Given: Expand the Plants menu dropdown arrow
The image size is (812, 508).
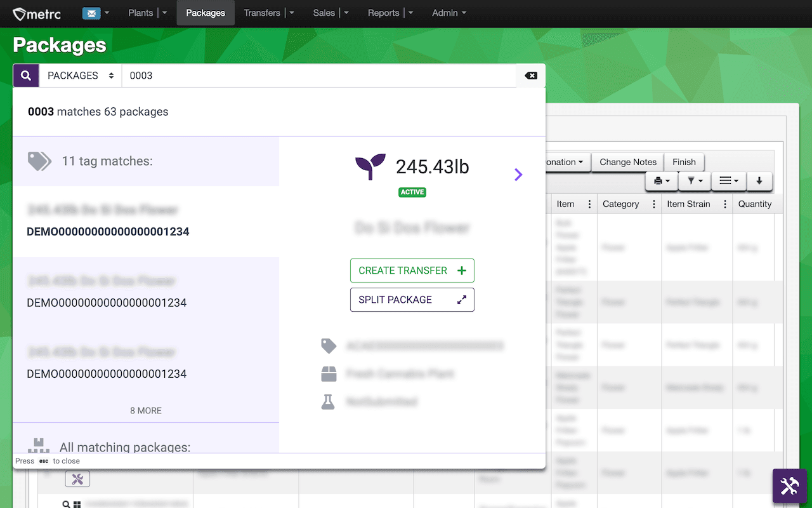Looking at the screenshot, I should 165,13.
